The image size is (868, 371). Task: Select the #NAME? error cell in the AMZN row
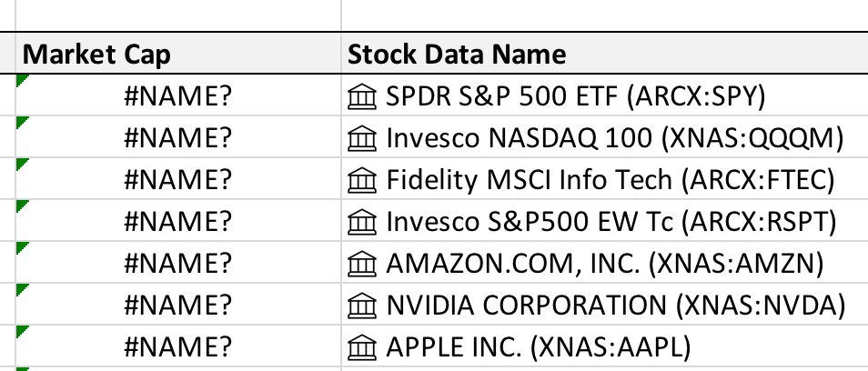(178, 262)
